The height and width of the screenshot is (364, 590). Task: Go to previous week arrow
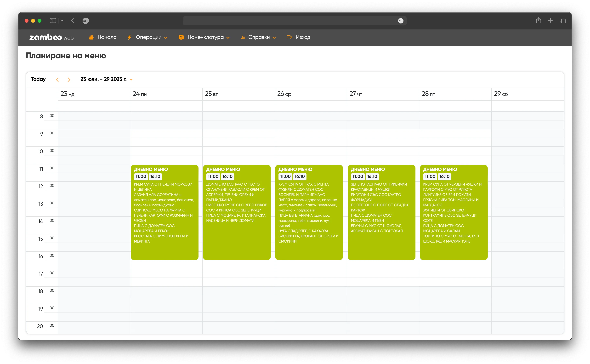click(57, 80)
